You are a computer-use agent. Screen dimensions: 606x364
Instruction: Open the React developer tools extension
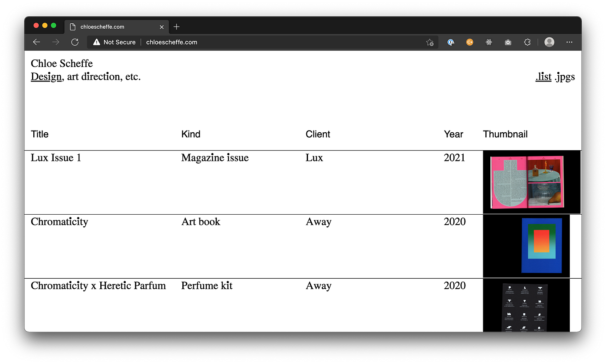coord(489,42)
